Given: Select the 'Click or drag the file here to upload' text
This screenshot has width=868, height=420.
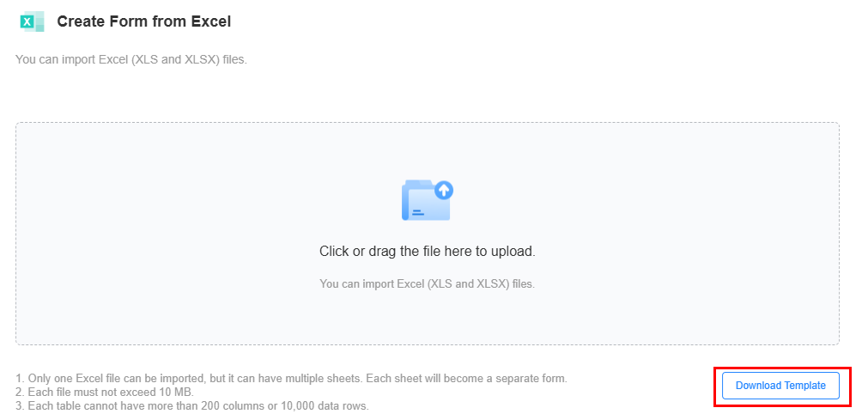Looking at the screenshot, I should (428, 252).
